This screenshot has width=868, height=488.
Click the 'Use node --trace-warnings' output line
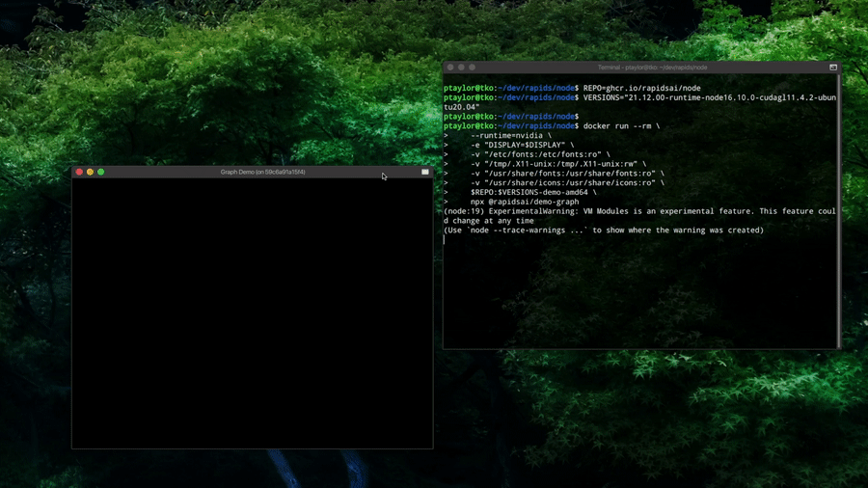604,230
